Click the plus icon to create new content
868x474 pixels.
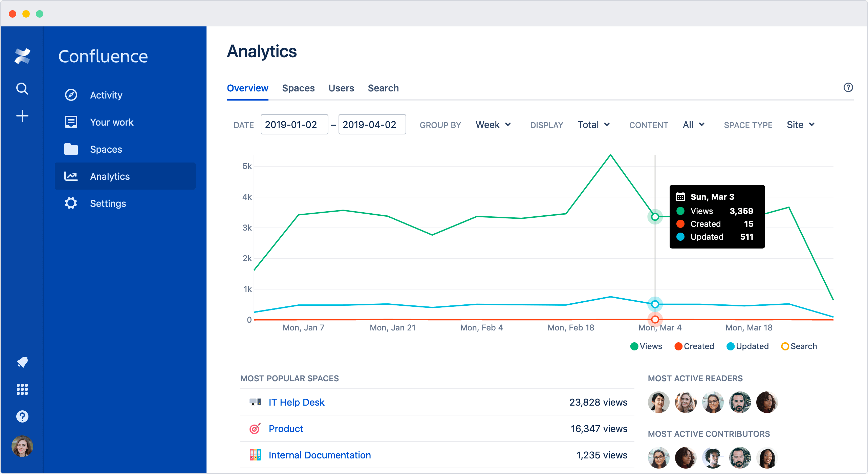coord(22,116)
